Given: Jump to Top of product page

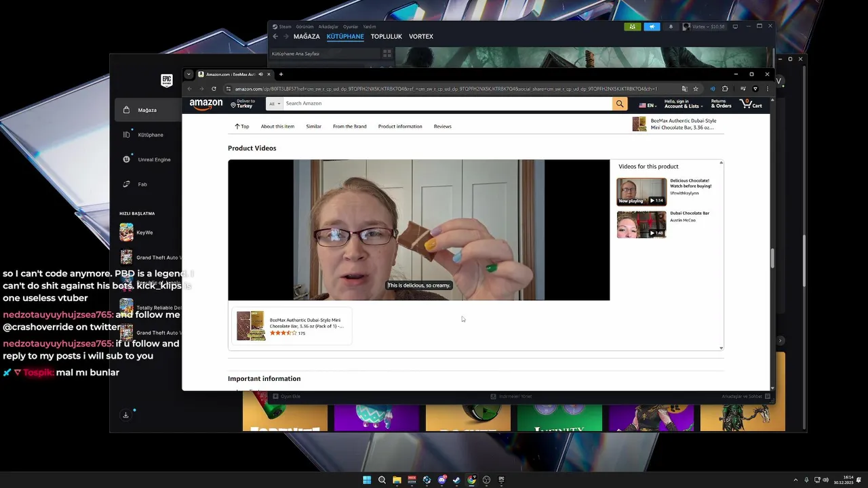Looking at the screenshot, I should tap(241, 127).
